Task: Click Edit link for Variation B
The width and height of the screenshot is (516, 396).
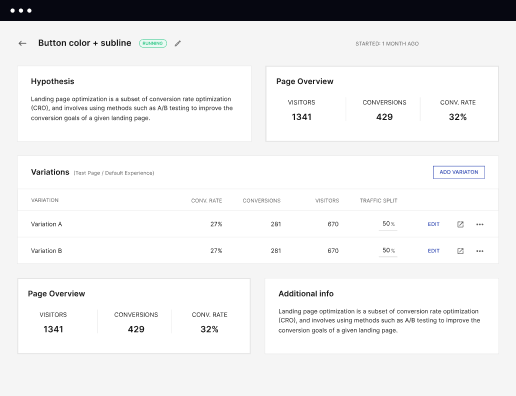Action: click(x=433, y=251)
